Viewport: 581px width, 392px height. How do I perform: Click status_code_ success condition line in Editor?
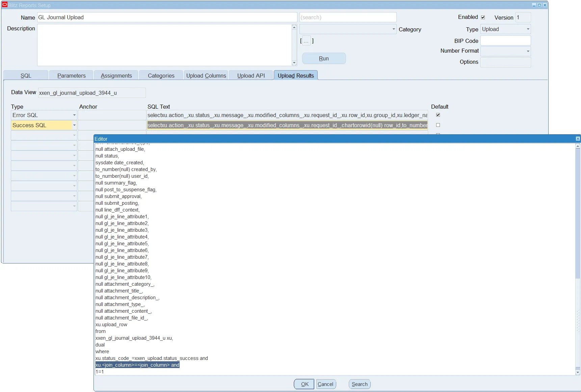(x=152, y=358)
